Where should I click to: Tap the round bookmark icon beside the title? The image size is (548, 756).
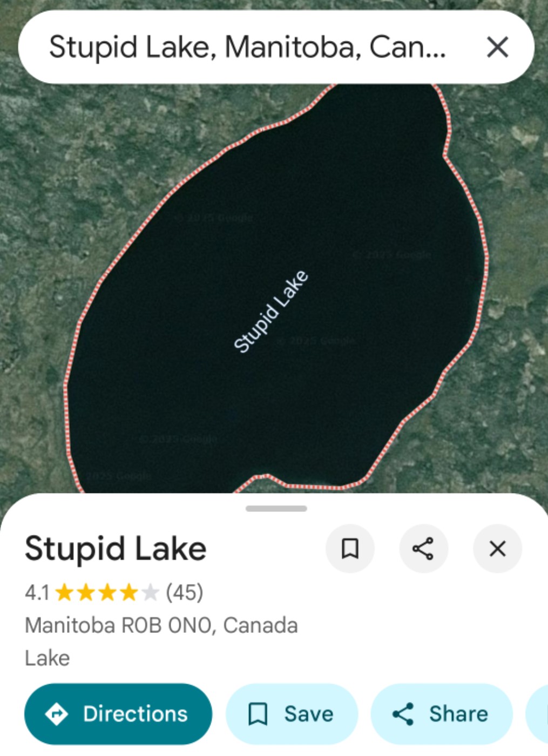point(350,549)
